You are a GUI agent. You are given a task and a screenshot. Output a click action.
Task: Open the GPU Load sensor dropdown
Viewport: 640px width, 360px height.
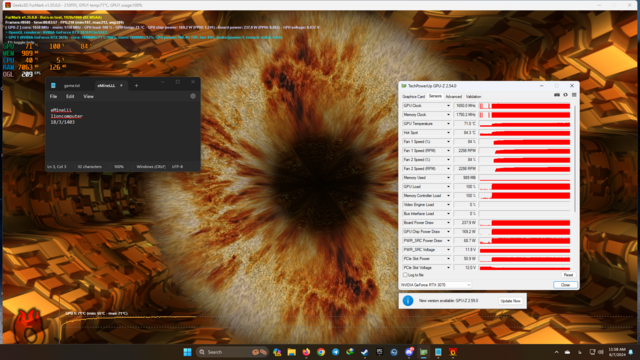pyautogui.click(x=448, y=187)
